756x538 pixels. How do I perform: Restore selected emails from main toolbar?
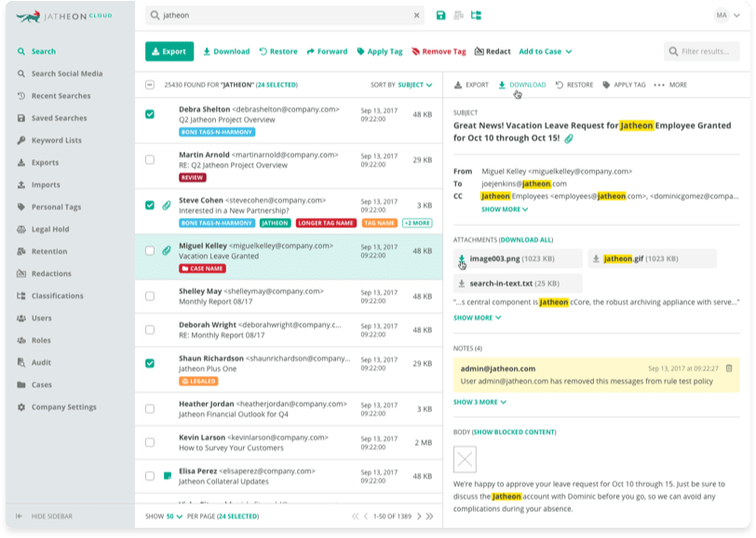coord(278,51)
